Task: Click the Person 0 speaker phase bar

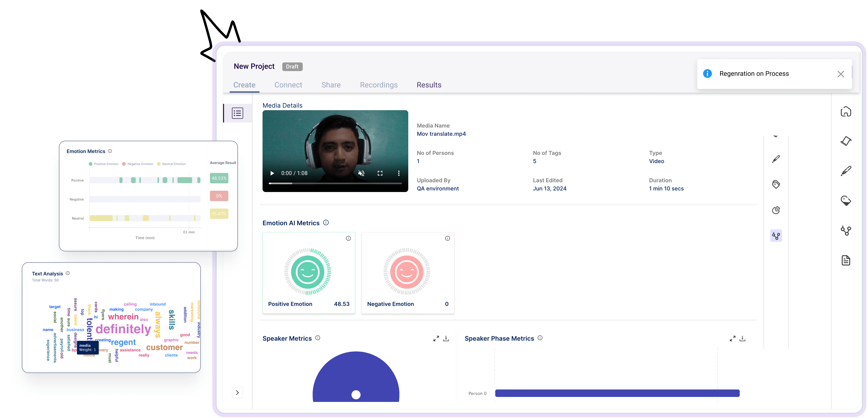Action: point(617,393)
